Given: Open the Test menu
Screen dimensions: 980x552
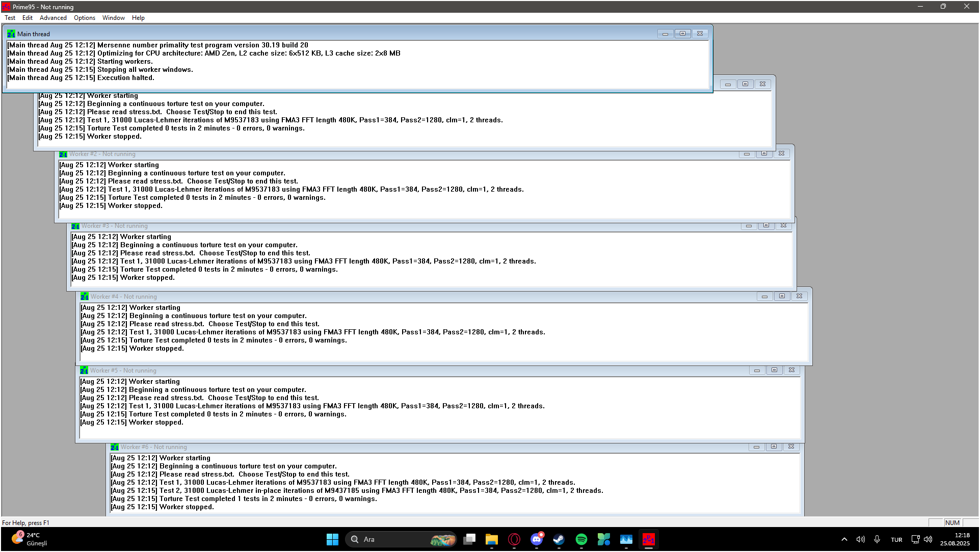Looking at the screenshot, I should 10,18.
